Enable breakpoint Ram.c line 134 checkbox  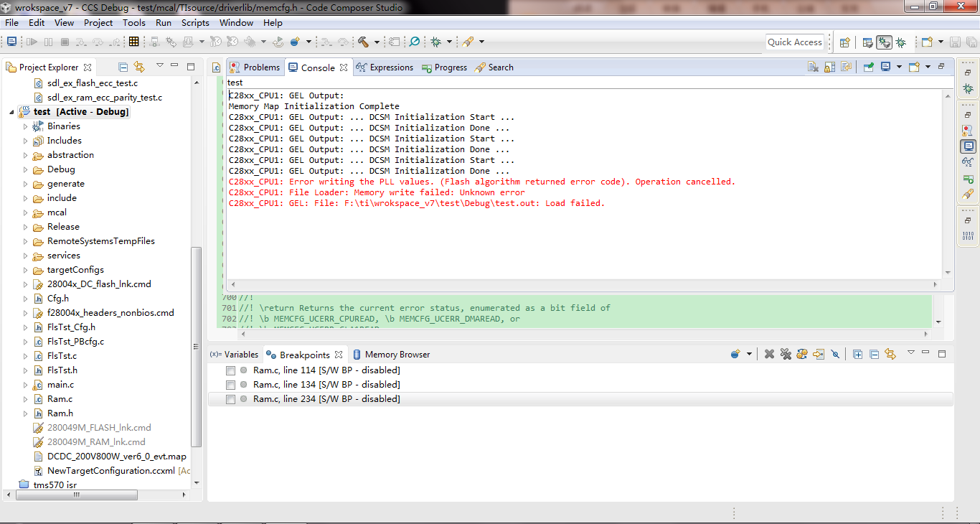230,385
